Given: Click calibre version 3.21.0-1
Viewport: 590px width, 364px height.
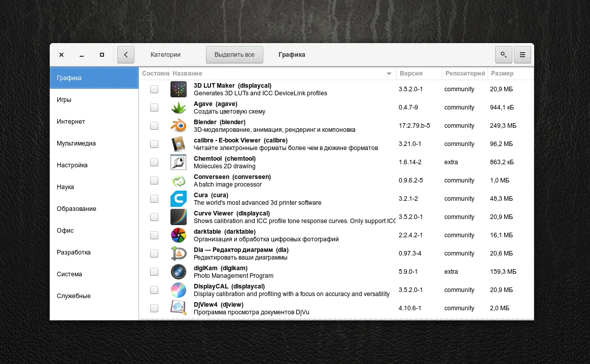Looking at the screenshot, I should pyautogui.click(x=410, y=144).
